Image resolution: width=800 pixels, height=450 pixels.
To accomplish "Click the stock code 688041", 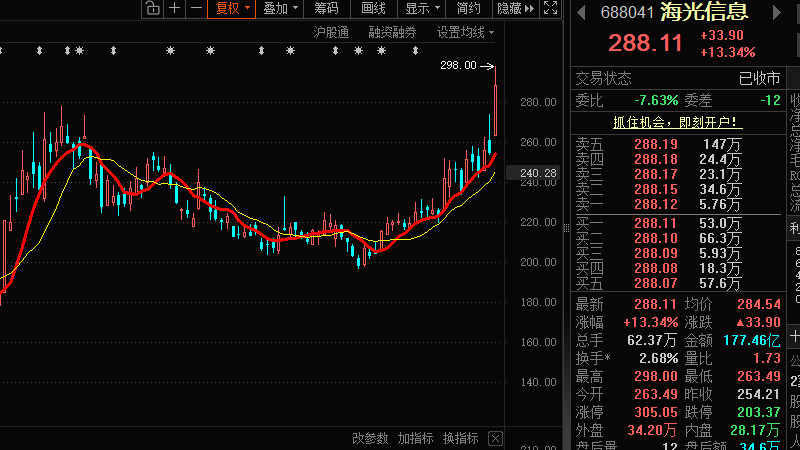I will click(x=627, y=13).
